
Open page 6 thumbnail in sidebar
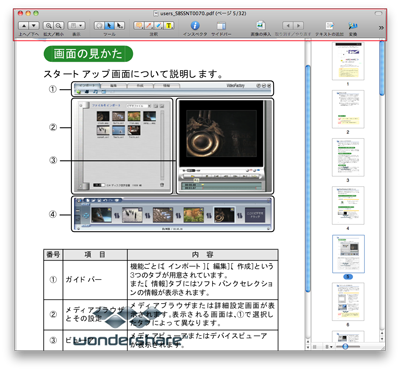tap(348, 302)
